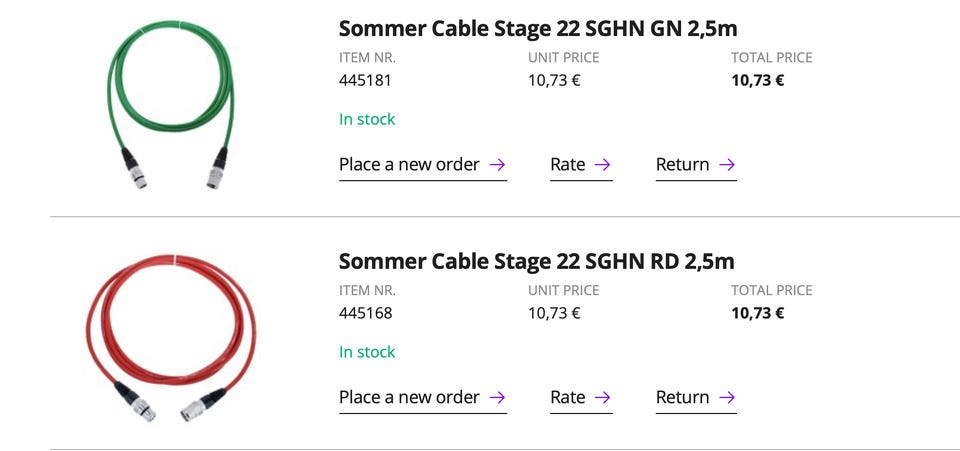Screen dimensions: 960x451
Task: Return the red Stage 22 SGHN cable
Action: point(683,398)
